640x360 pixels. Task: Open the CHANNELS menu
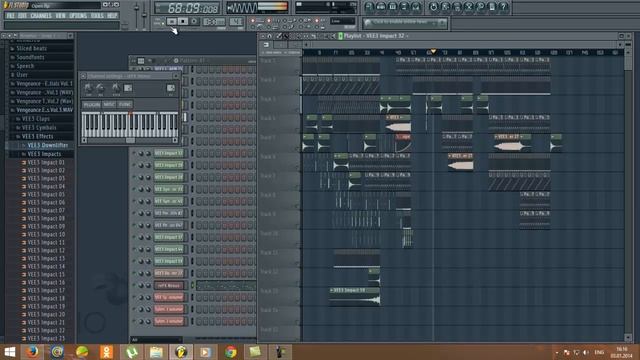[x=41, y=16]
